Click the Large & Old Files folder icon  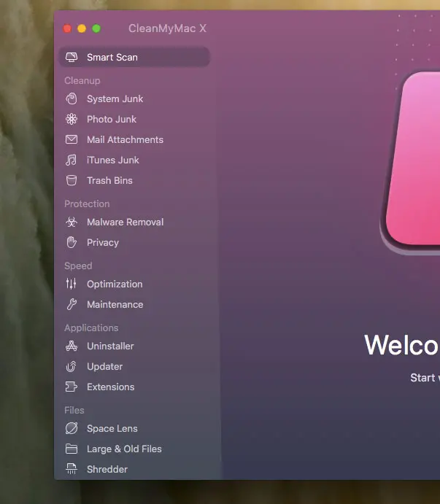pos(72,449)
